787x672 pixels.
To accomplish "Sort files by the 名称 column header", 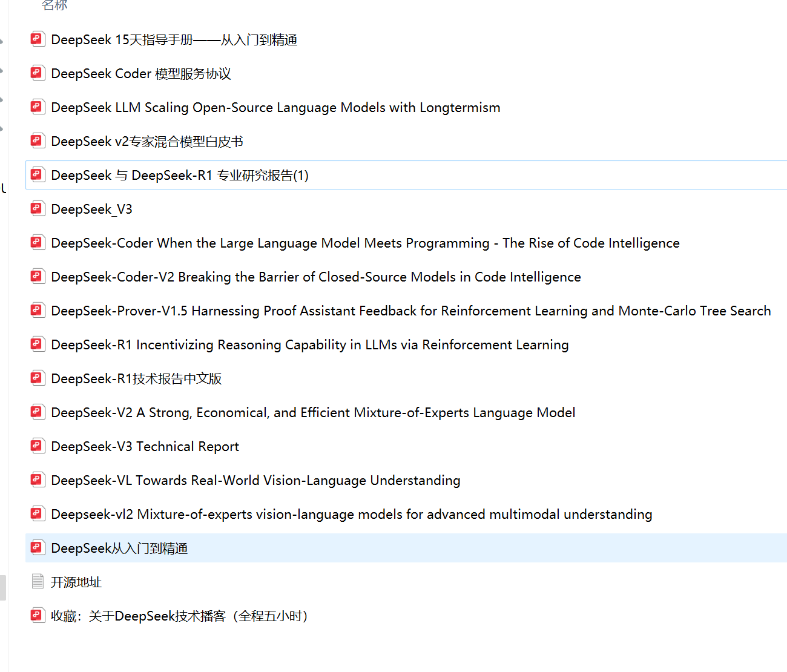I will point(54,5).
